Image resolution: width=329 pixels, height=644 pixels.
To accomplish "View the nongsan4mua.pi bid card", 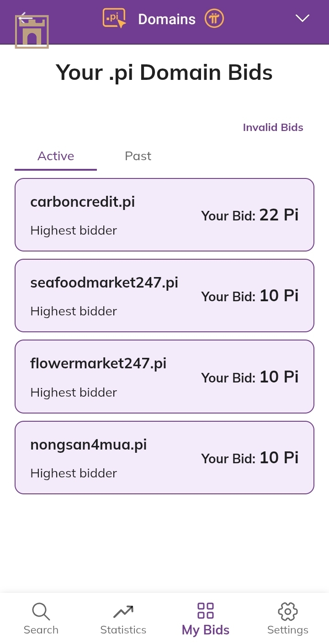I will [x=164, y=457].
